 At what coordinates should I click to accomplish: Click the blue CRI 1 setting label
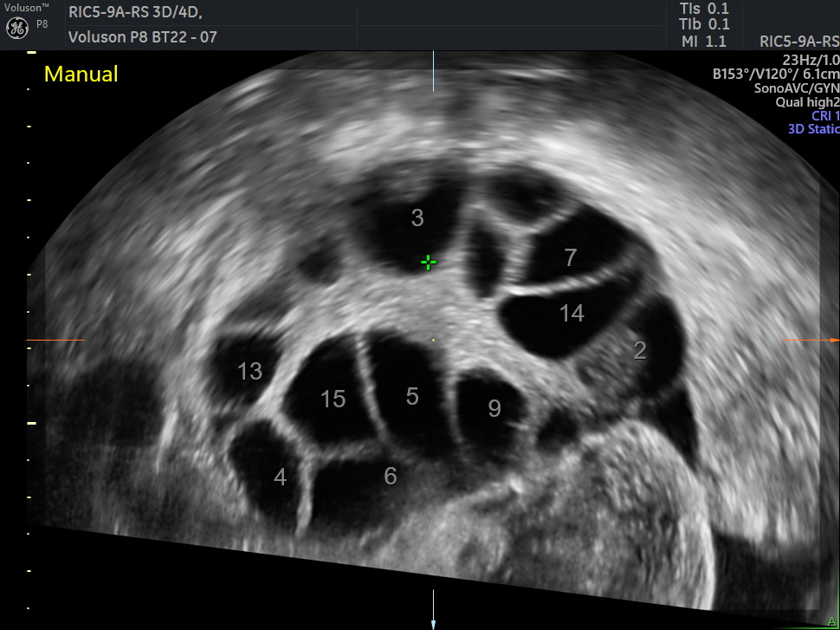click(x=824, y=115)
